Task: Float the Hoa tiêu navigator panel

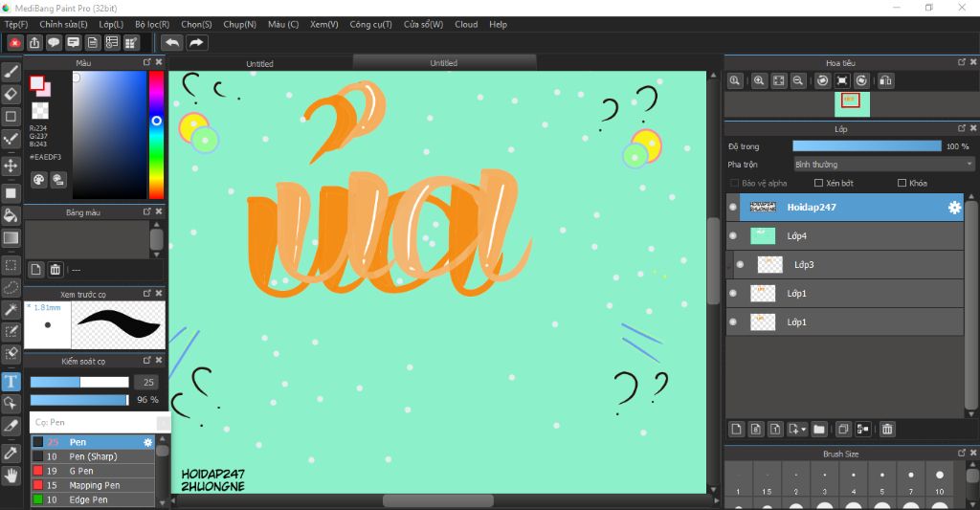Action: [x=961, y=62]
